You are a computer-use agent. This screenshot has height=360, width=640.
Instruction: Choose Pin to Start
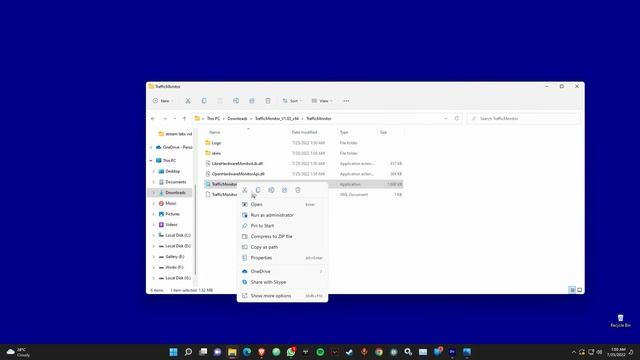(x=282, y=226)
